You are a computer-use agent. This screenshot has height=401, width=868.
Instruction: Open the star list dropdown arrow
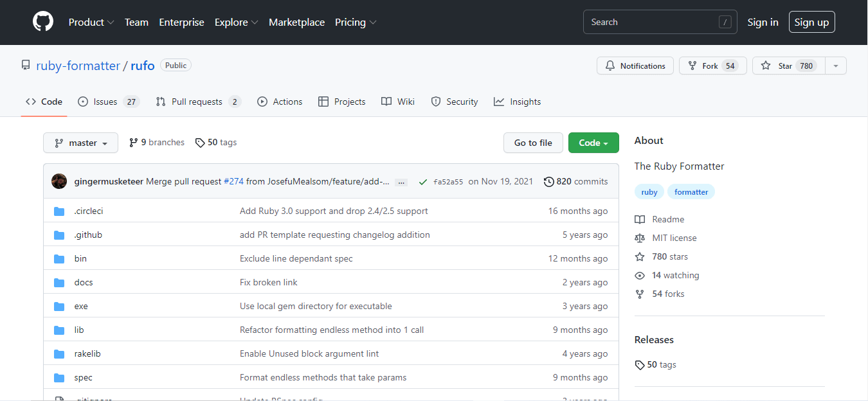coord(835,66)
